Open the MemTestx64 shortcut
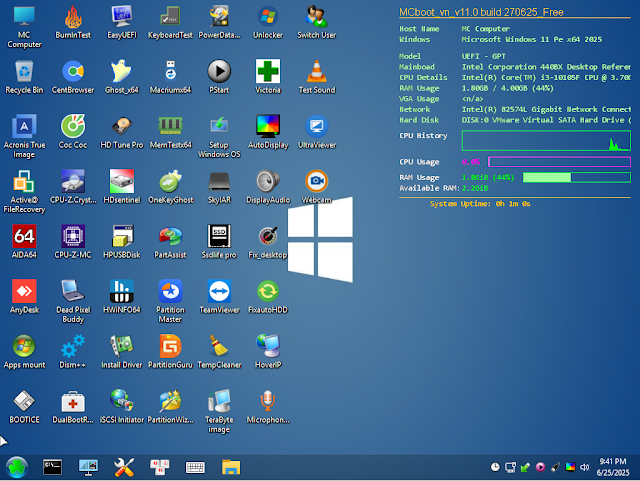The width and height of the screenshot is (640, 481). click(x=170, y=131)
